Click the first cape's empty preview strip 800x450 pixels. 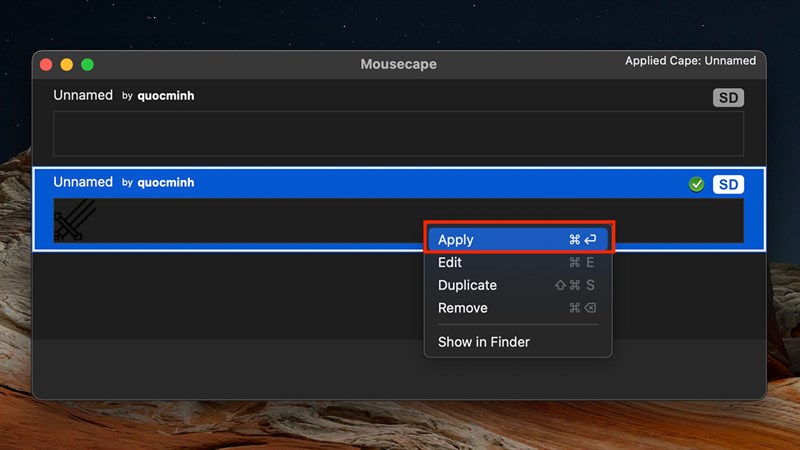(x=398, y=134)
